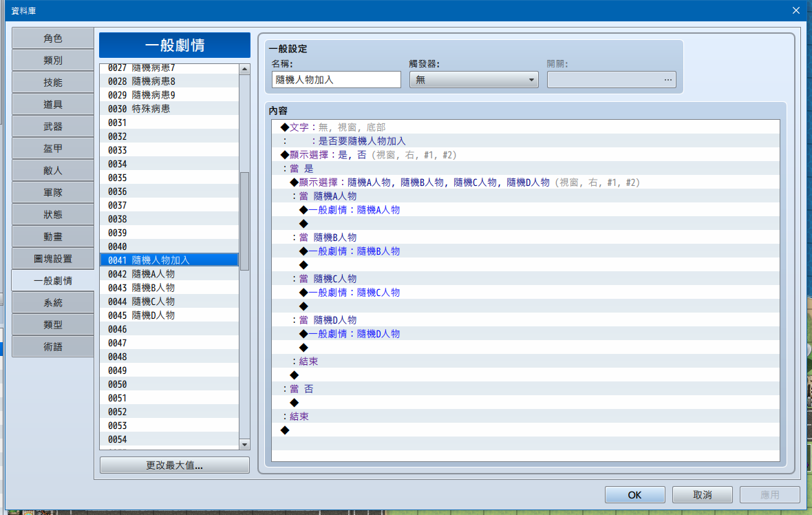The height and width of the screenshot is (515, 812).
Task: Select list entry 0028 隨機病患8
Action: (169, 81)
